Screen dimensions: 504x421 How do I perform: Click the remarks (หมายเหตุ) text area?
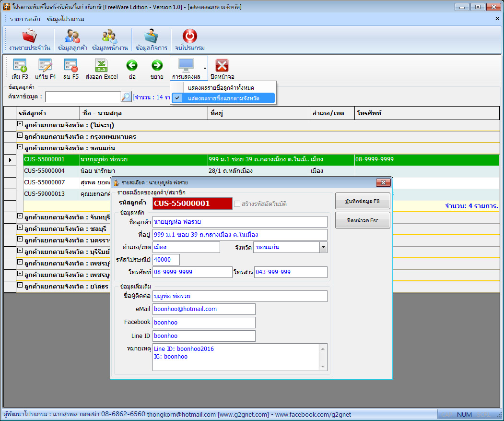236,357
